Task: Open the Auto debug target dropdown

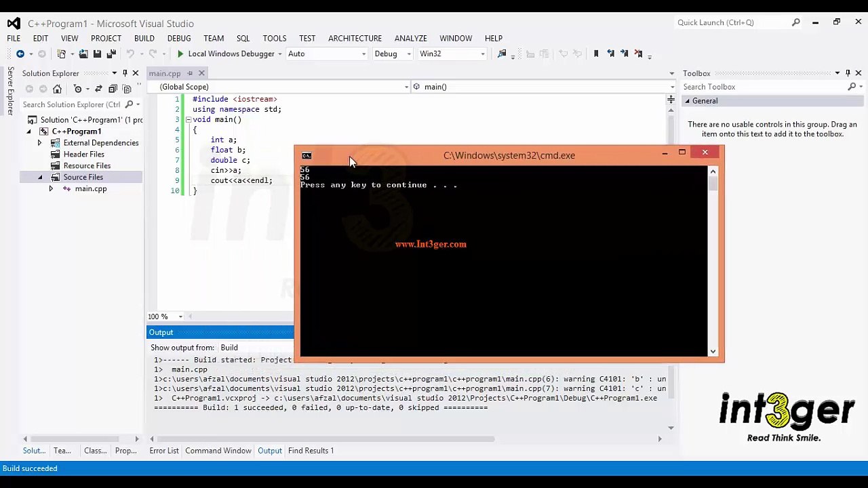Action: (364, 54)
